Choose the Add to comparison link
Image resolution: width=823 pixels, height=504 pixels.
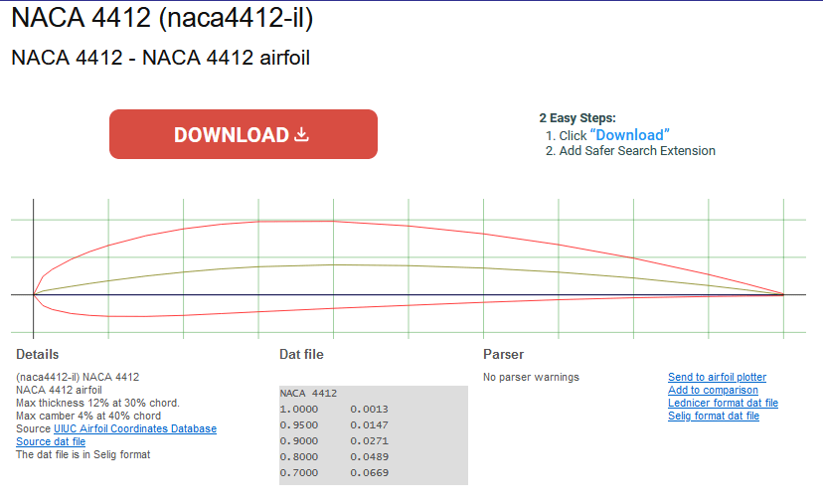(x=712, y=391)
